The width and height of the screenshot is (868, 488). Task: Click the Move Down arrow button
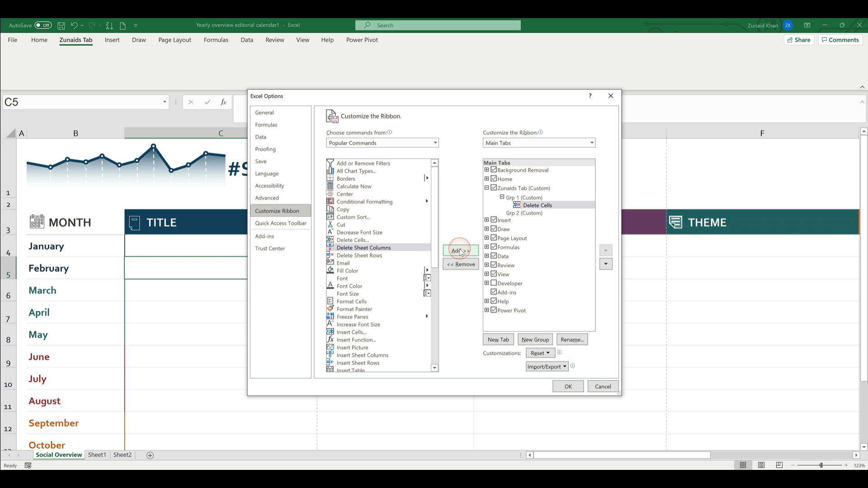point(606,264)
